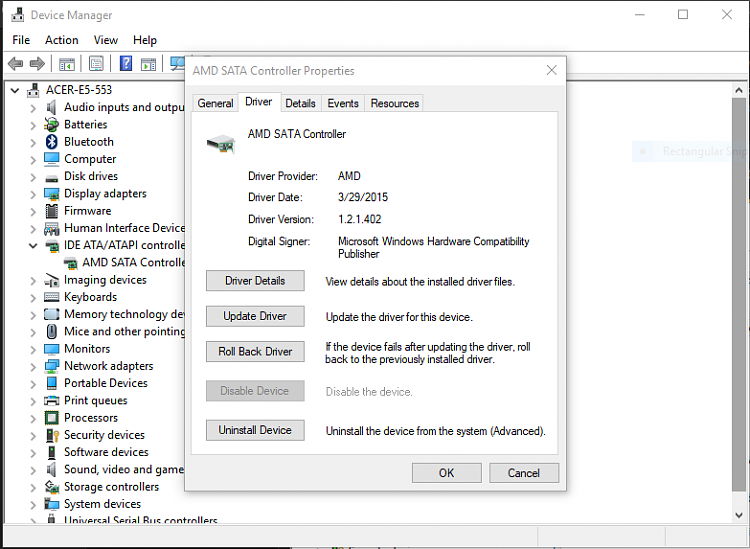The image size is (750, 549).
Task: Click the driver date 3/29/2015
Action: pos(363,198)
